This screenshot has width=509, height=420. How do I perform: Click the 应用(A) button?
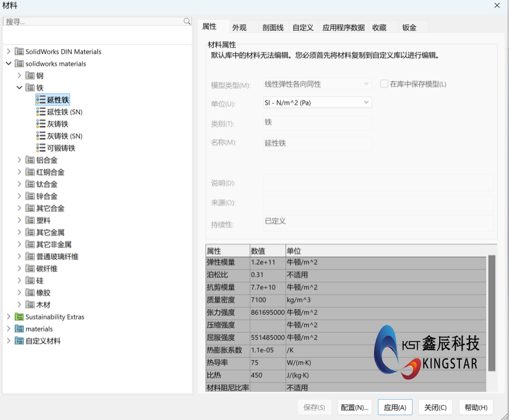tap(395, 407)
